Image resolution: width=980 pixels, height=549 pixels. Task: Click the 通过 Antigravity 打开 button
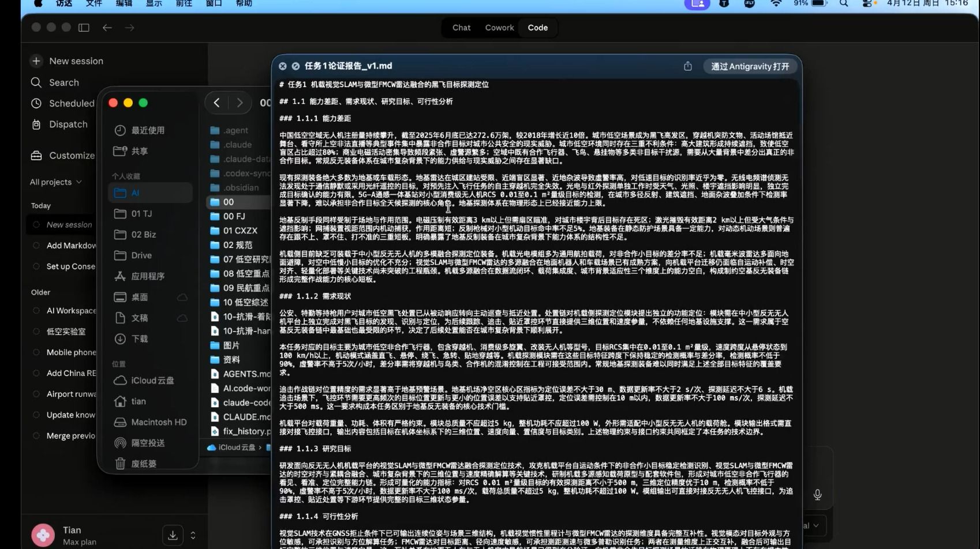click(x=750, y=66)
